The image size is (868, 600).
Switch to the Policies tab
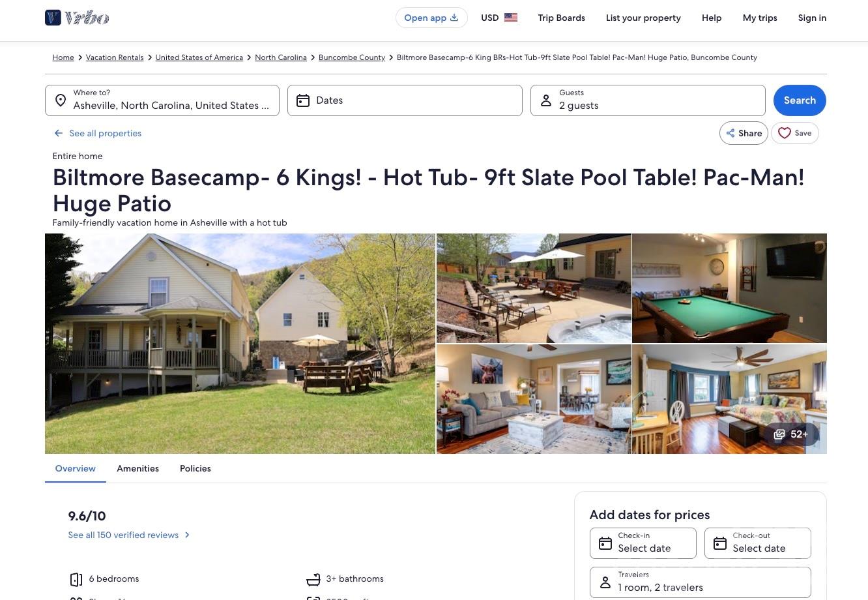click(x=195, y=468)
